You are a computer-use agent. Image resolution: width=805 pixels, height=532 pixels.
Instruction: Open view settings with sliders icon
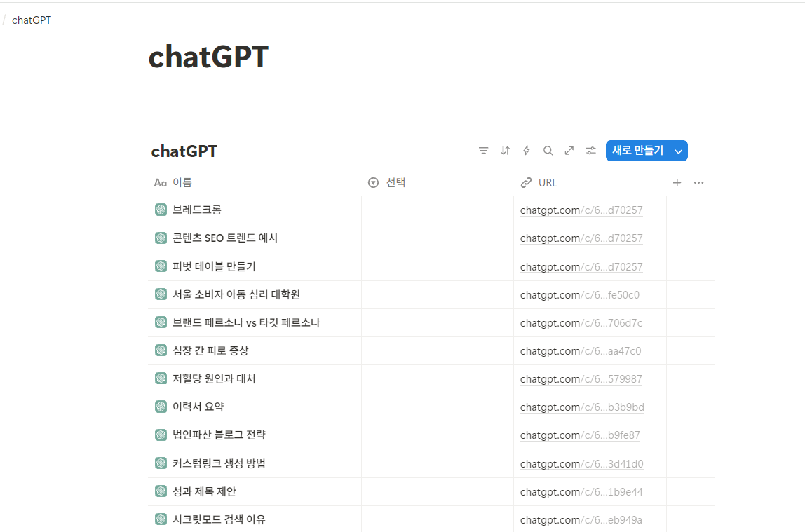point(590,150)
